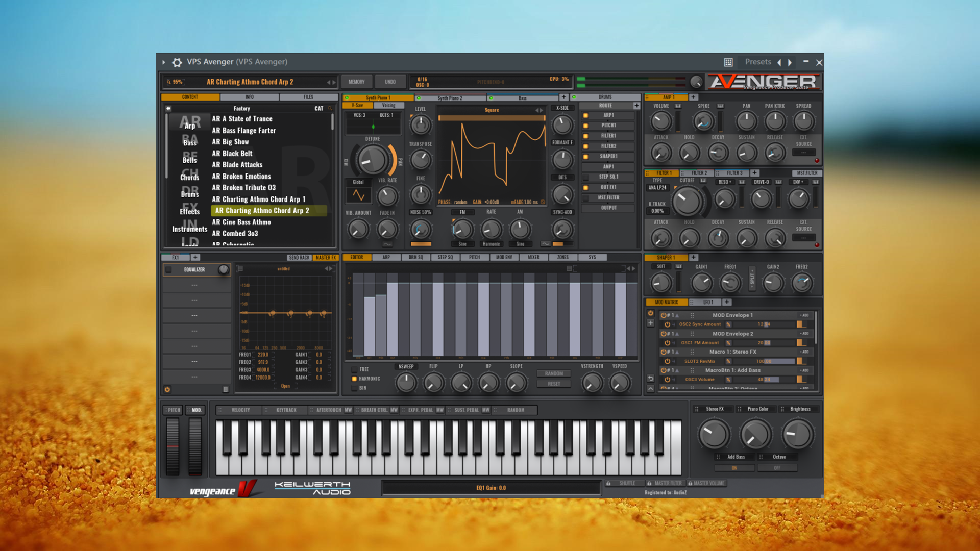Add a new route module plus icon

tap(636, 106)
